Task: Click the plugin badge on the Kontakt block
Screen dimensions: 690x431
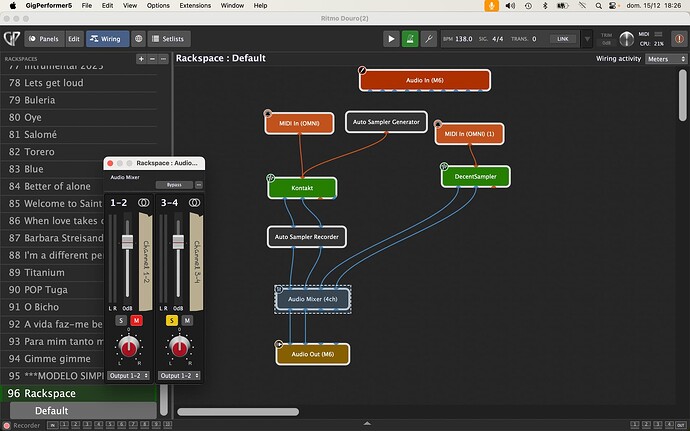Action: click(270, 178)
